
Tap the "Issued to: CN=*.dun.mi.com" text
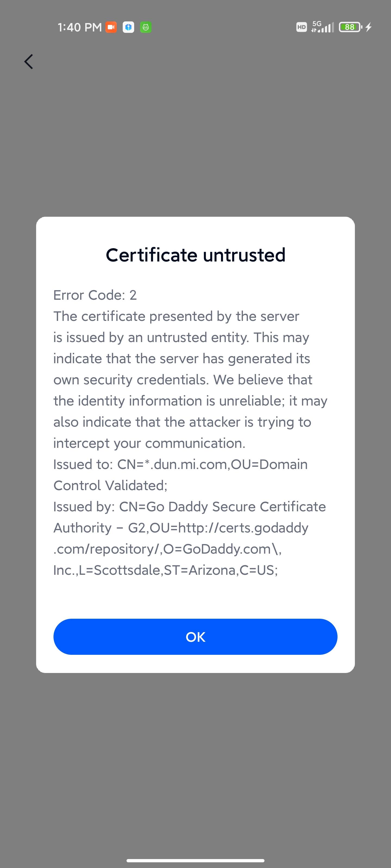tap(180, 464)
